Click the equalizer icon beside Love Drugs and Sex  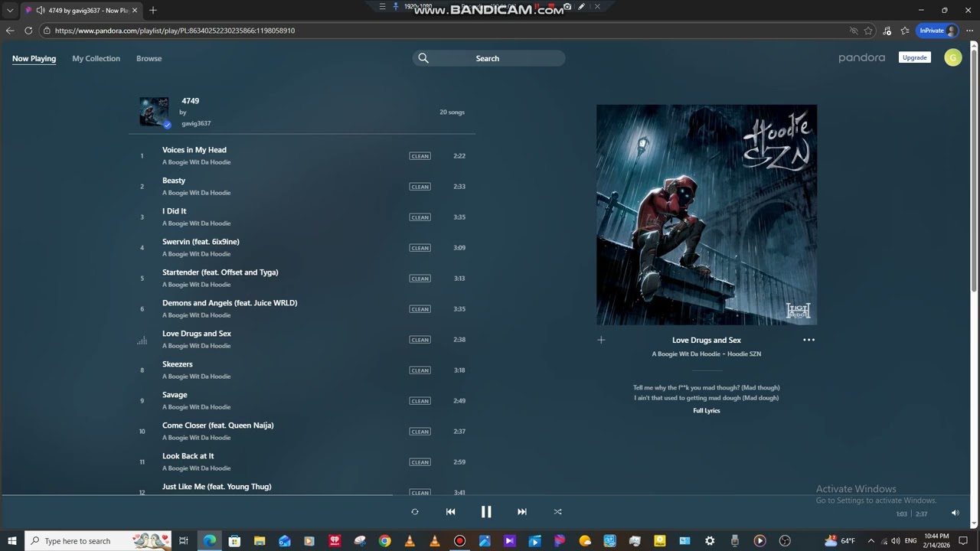click(x=142, y=341)
